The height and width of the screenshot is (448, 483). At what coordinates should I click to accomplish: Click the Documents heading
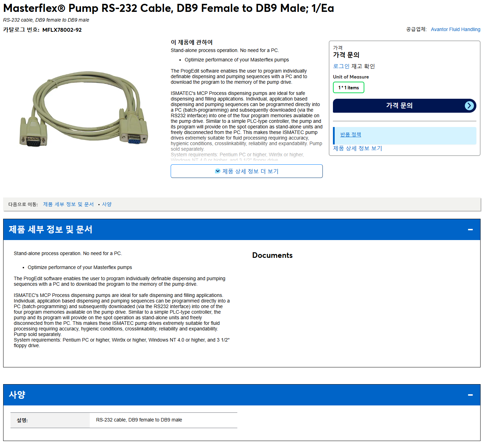(273, 255)
